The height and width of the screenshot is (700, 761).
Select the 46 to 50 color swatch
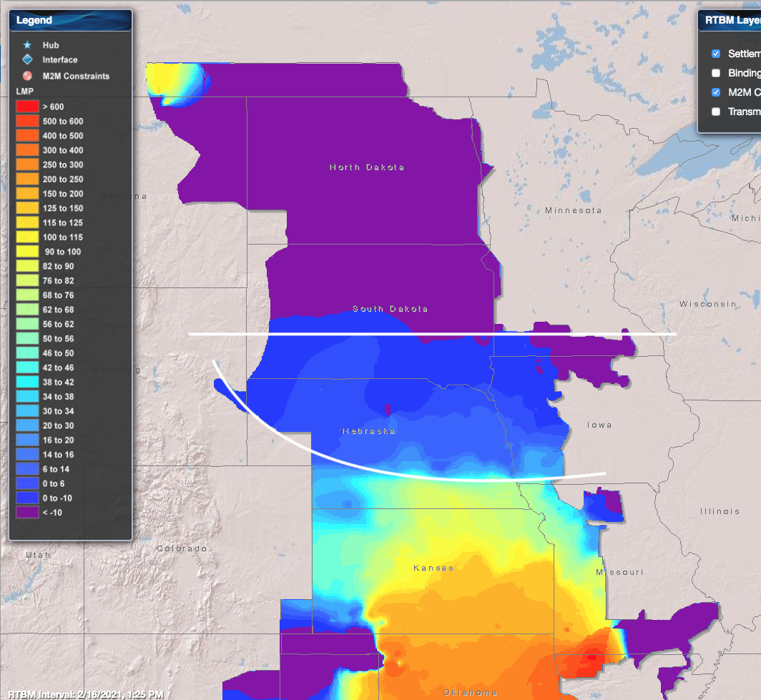[27, 353]
